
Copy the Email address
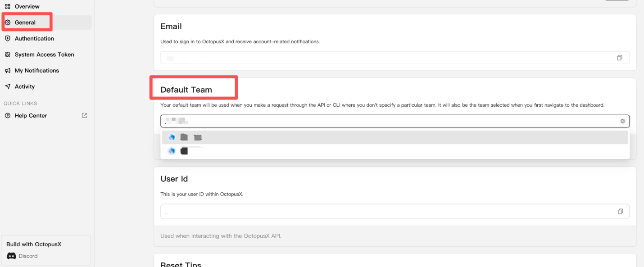pos(620,58)
